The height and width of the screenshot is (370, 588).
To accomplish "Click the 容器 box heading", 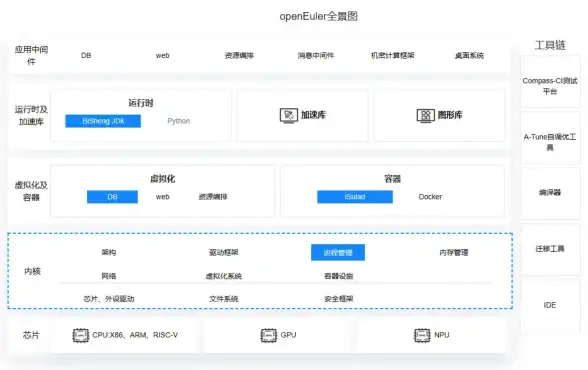I will [393, 178].
